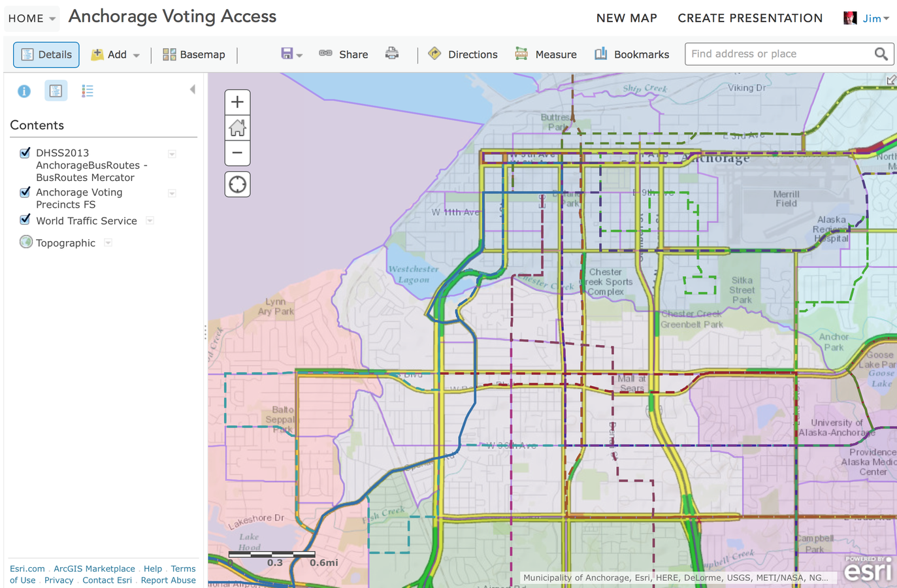Click the Topographic basemap globe icon
This screenshot has height=588, width=897.
point(26,242)
